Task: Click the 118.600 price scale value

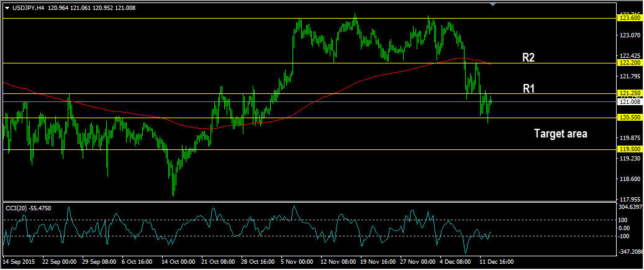Action: 630,179
